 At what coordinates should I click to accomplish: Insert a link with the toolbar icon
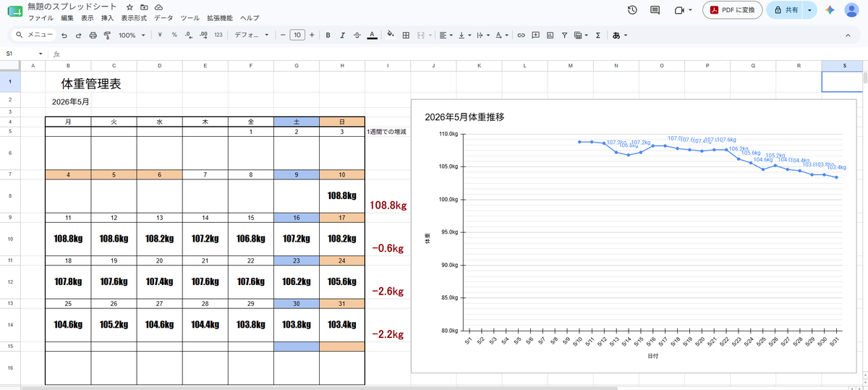pyautogui.click(x=521, y=35)
